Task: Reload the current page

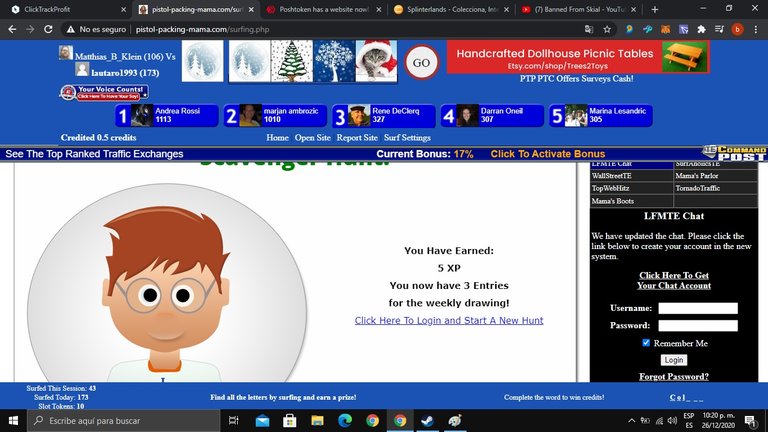Action: 48,29
